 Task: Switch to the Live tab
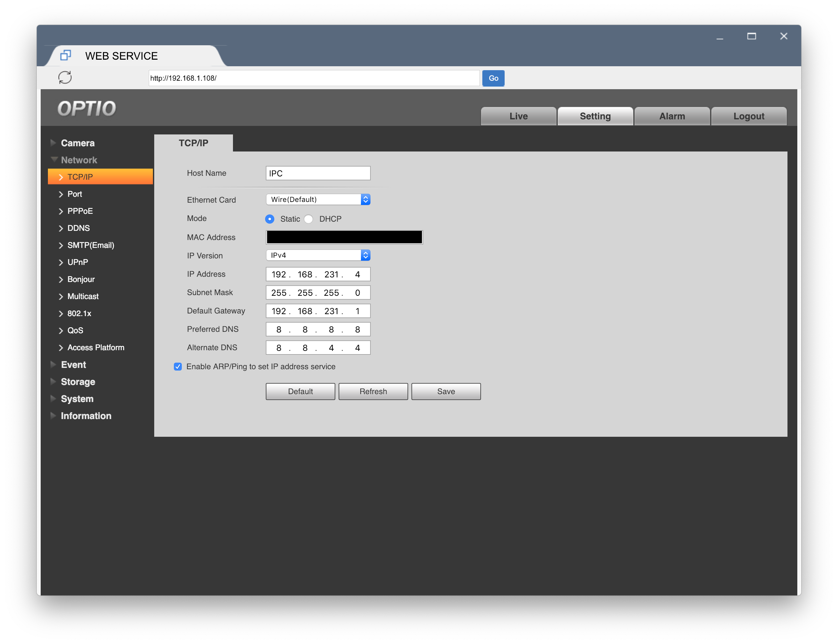click(x=518, y=116)
